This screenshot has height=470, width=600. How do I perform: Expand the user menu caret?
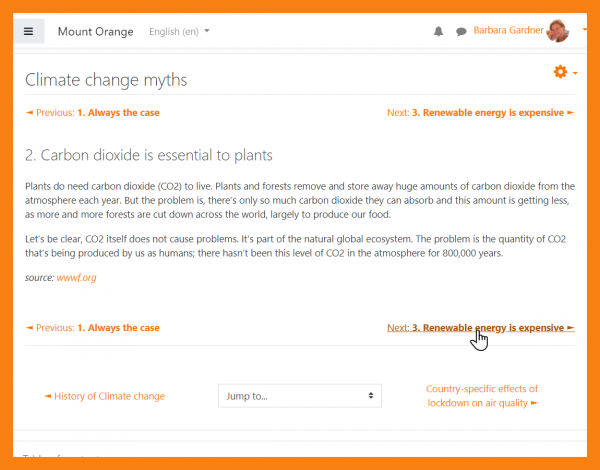pyautogui.click(x=584, y=31)
